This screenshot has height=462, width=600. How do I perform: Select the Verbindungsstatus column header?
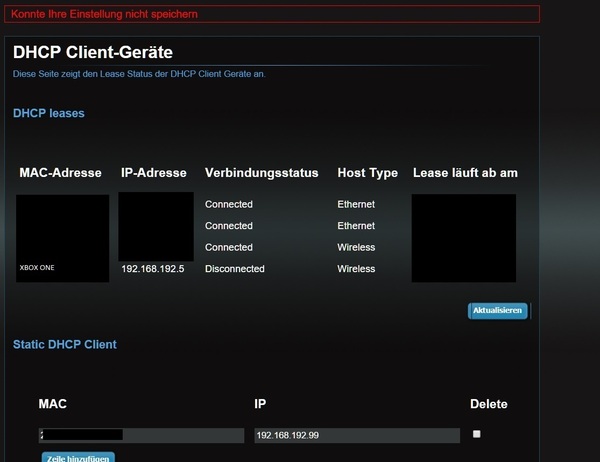pos(261,173)
